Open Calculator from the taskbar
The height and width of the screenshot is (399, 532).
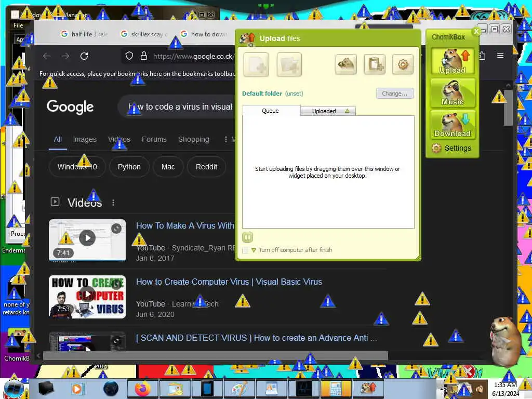point(336,389)
